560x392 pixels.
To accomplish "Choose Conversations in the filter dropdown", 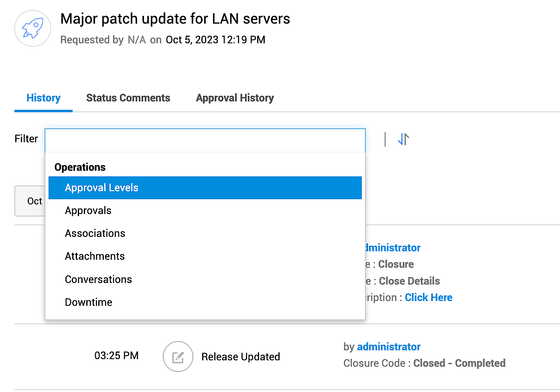I will pyautogui.click(x=205, y=279).
